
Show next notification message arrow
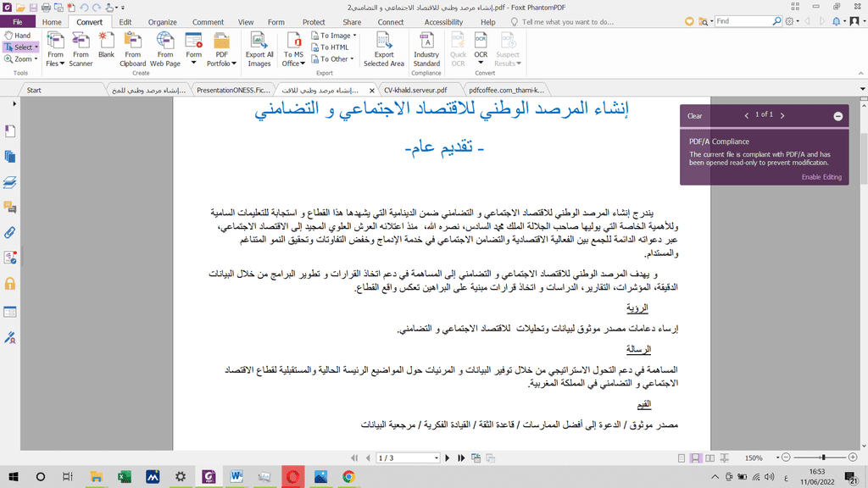click(x=782, y=115)
